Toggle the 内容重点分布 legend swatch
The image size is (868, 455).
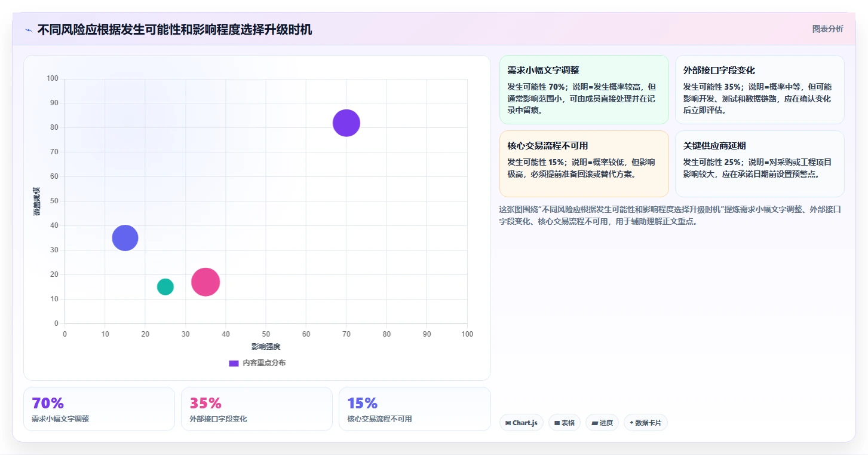pyautogui.click(x=234, y=363)
